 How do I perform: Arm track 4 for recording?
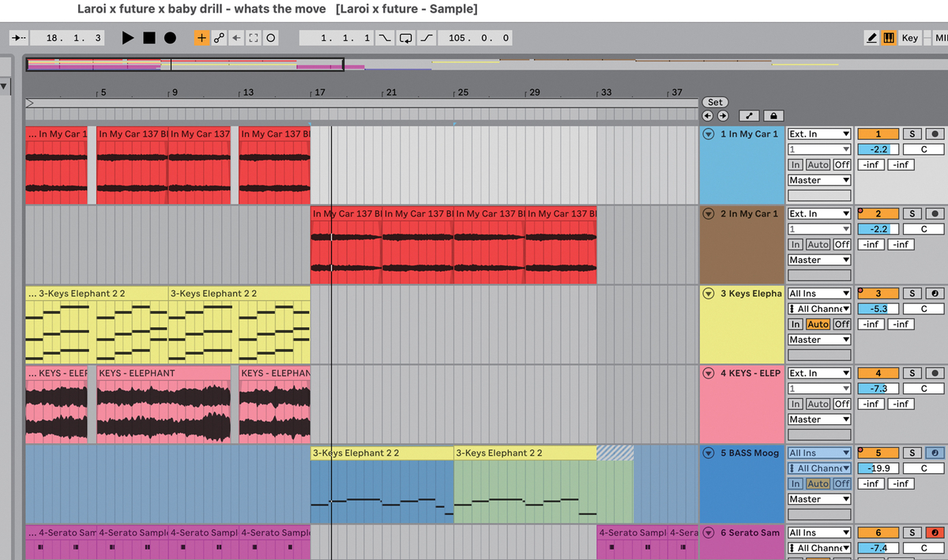935,374
